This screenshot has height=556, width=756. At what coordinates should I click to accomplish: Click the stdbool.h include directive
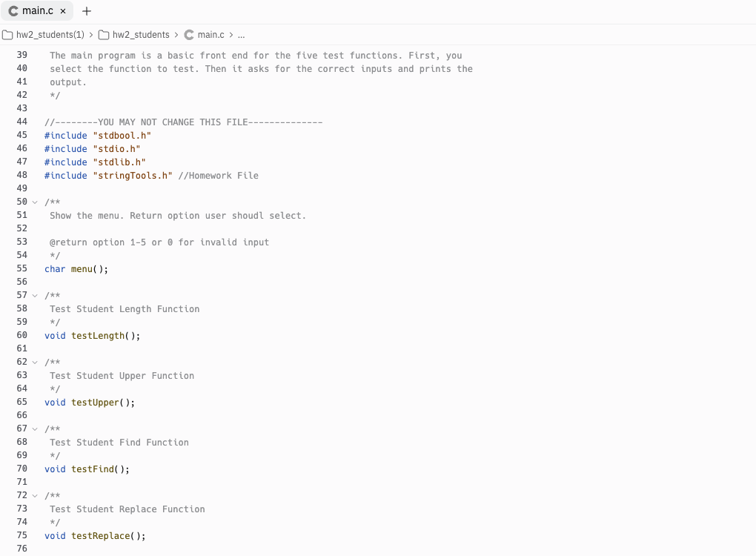click(97, 135)
